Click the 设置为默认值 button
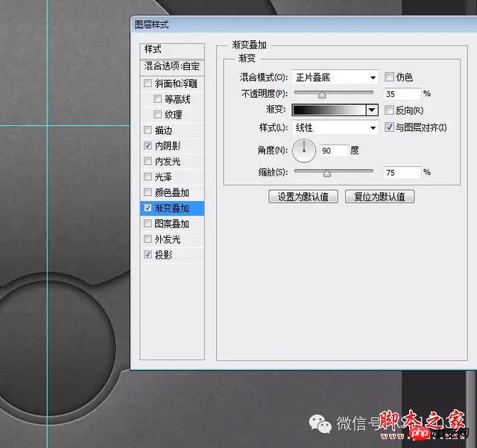The image size is (477, 448). pos(303,197)
